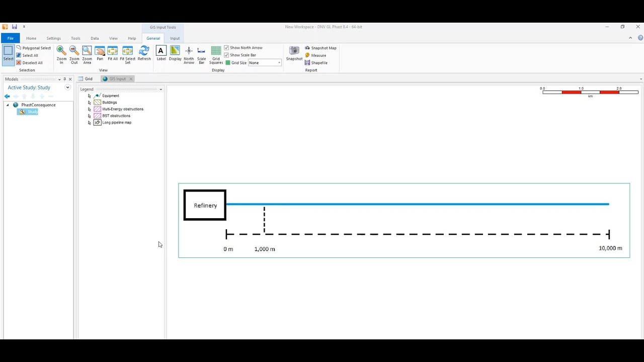
Task: Close the Models panel
Action: [x=70, y=79]
